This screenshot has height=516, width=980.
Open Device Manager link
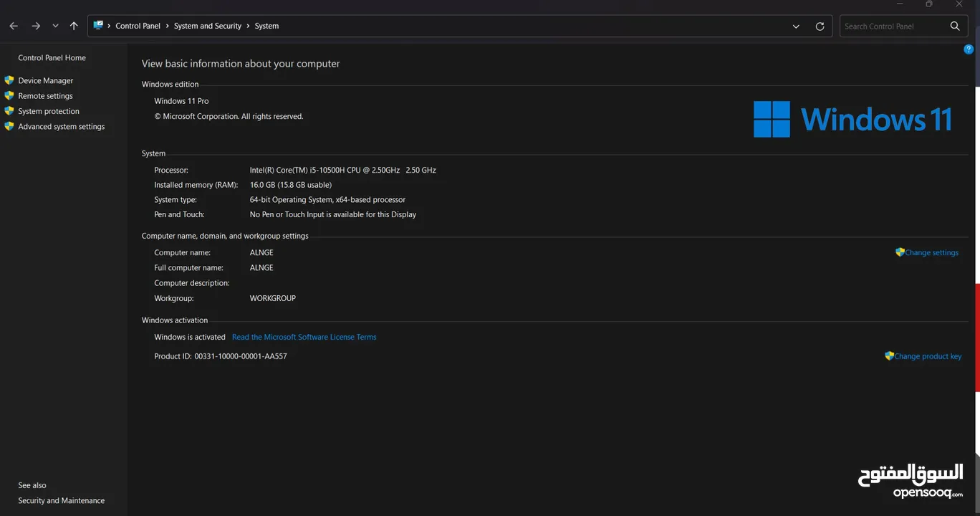pos(46,81)
